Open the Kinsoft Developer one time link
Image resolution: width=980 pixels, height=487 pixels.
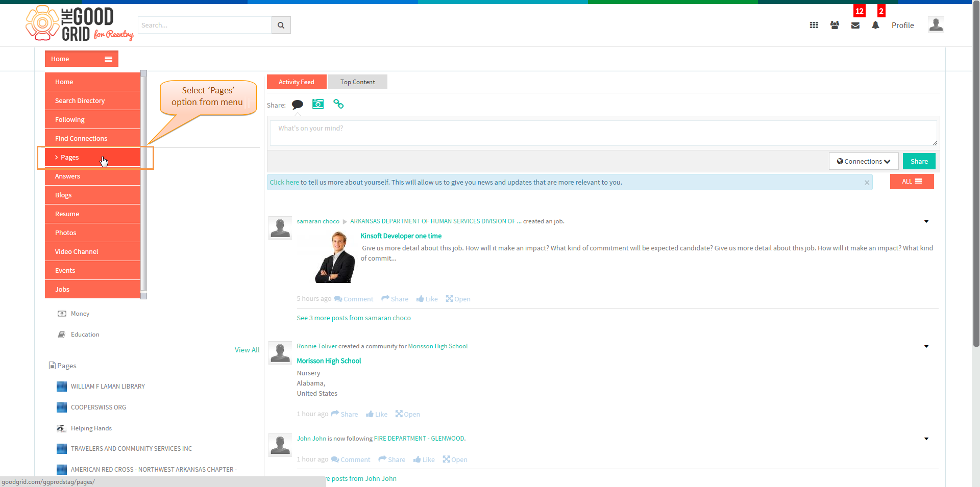click(401, 236)
